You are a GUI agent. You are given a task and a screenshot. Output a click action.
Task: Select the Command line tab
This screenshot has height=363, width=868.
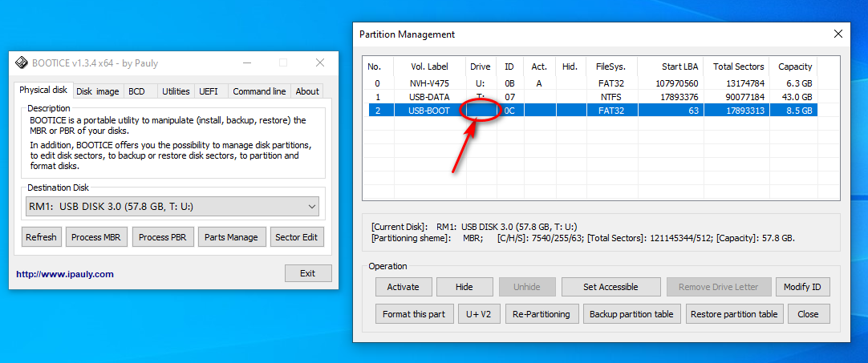(259, 91)
